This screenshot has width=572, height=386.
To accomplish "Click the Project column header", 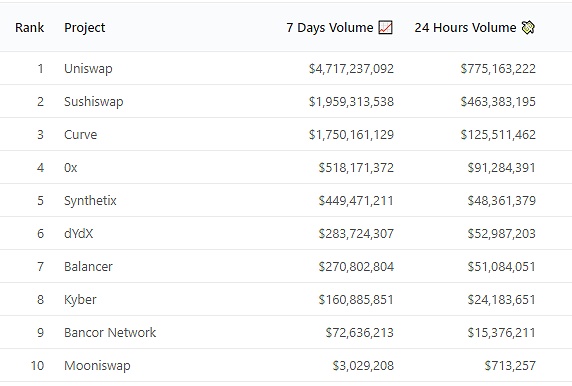I will point(85,28).
